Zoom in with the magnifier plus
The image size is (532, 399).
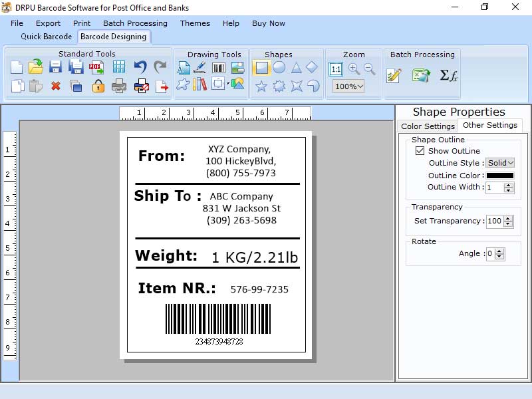(x=354, y=69)
